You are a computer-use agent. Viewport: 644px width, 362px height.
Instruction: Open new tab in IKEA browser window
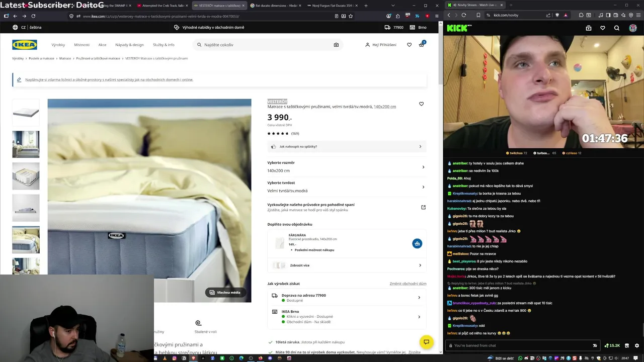pos(366,6)
